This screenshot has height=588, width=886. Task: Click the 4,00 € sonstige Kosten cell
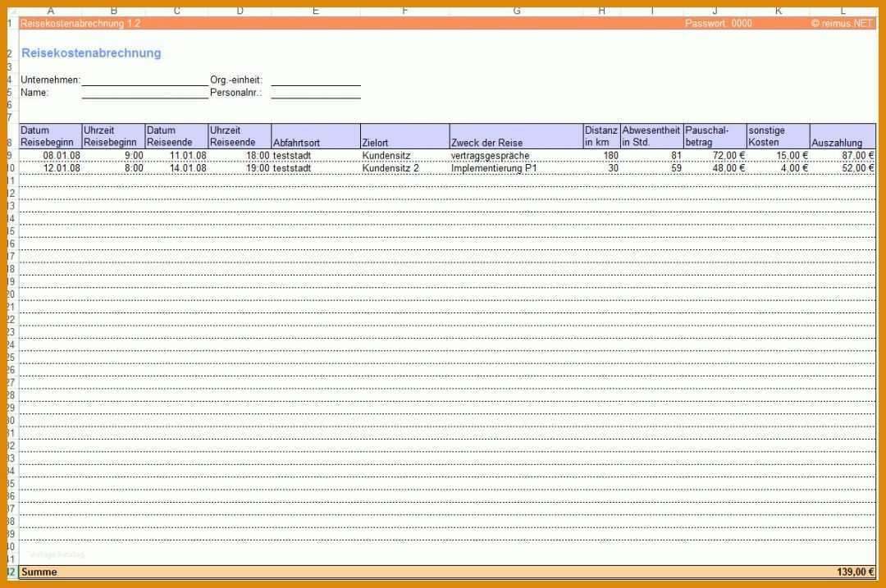tap(779, 168)
